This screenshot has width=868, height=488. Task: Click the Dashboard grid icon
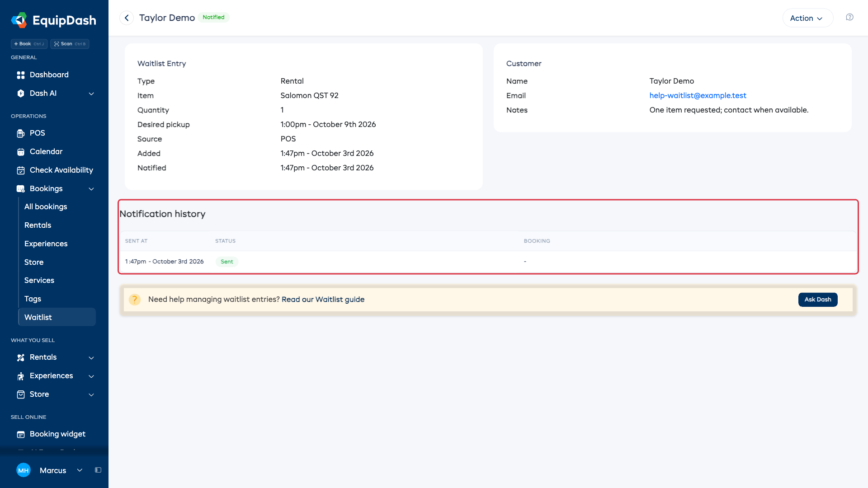[21, 75]
